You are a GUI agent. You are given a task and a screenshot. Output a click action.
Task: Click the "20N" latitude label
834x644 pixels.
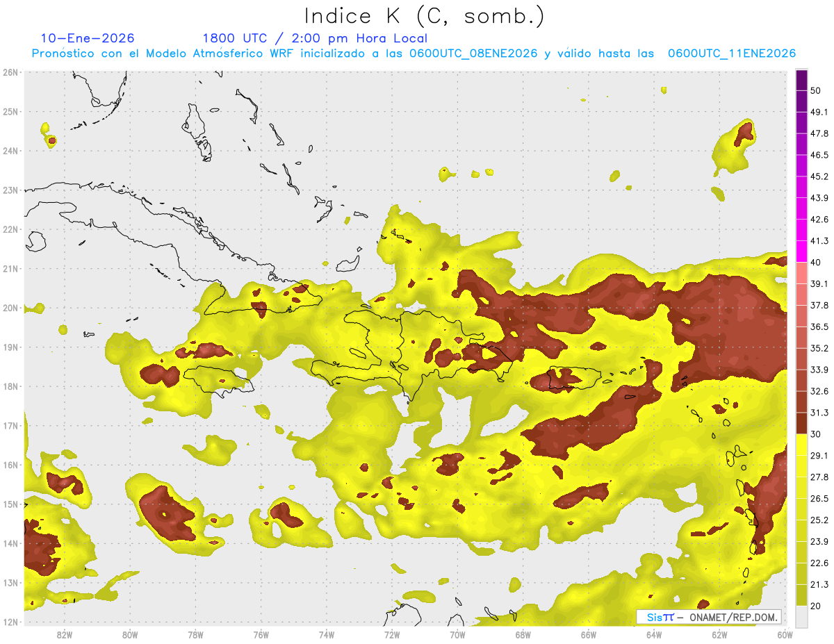click(x=10, y=308)
